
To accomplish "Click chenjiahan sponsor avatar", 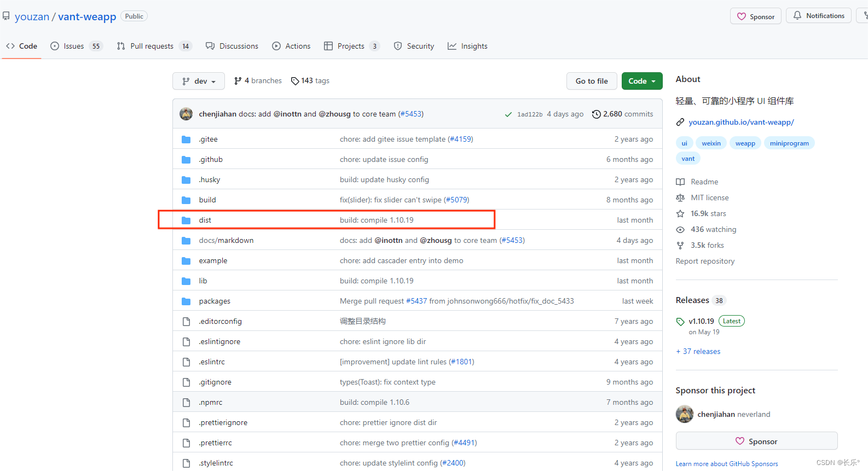I will (x=685, y=414).
